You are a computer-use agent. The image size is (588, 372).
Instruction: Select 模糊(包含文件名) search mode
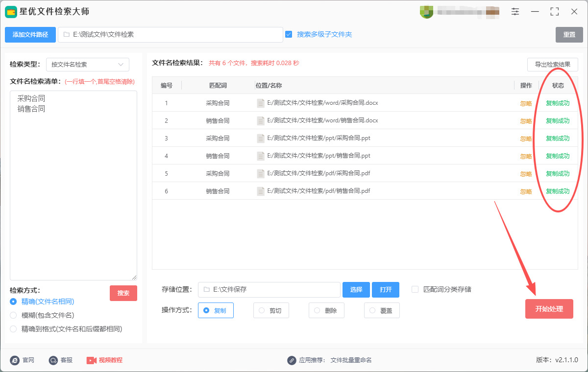[13, 315]
